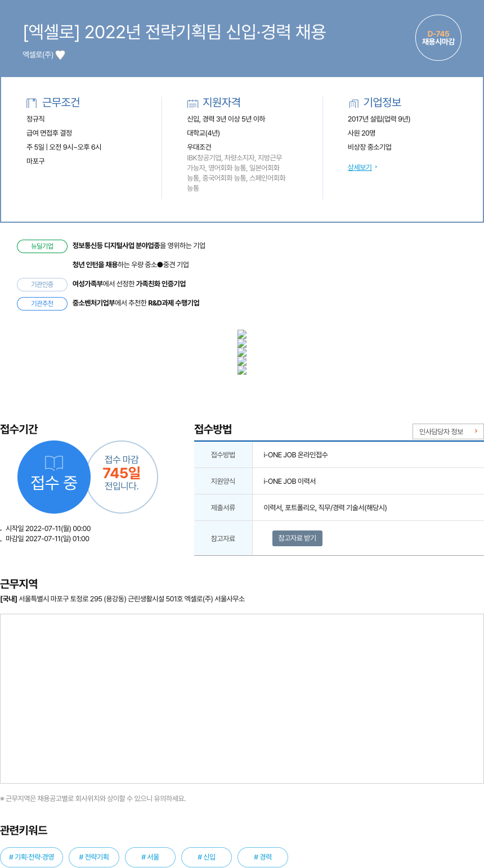Click the 이력서, 포트폴리오 submission documents text
The height and width of the screenshot is (868, 484).
pyautogui.click(x=325, y=507)
